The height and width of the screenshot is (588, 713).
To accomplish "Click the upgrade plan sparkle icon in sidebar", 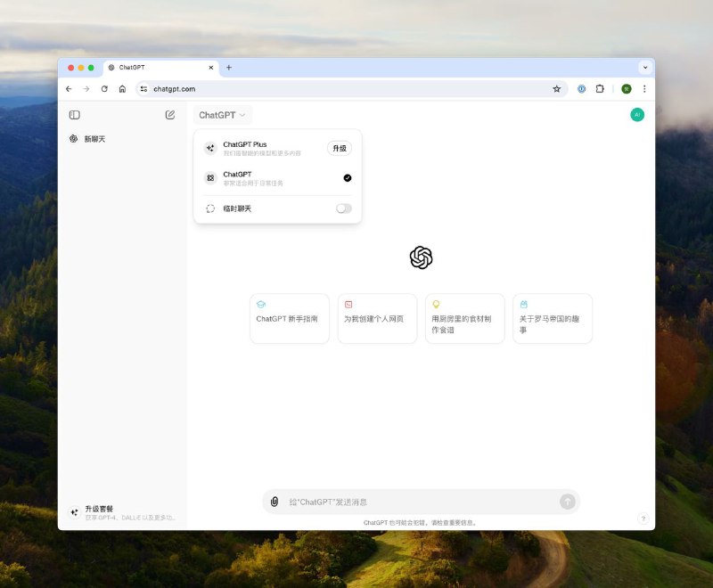I will [x=74, y=512].
